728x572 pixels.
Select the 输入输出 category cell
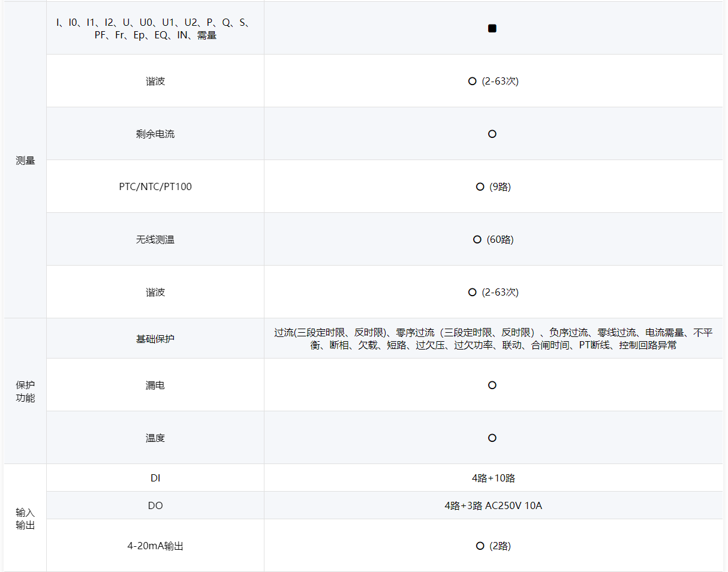click(25, 519)
